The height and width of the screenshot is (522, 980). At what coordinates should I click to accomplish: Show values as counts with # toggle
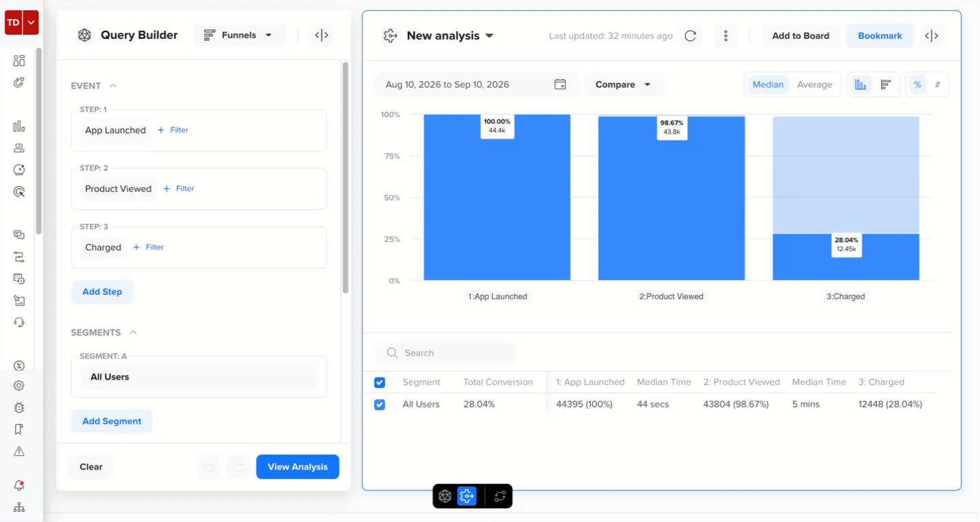pos(938,85)
